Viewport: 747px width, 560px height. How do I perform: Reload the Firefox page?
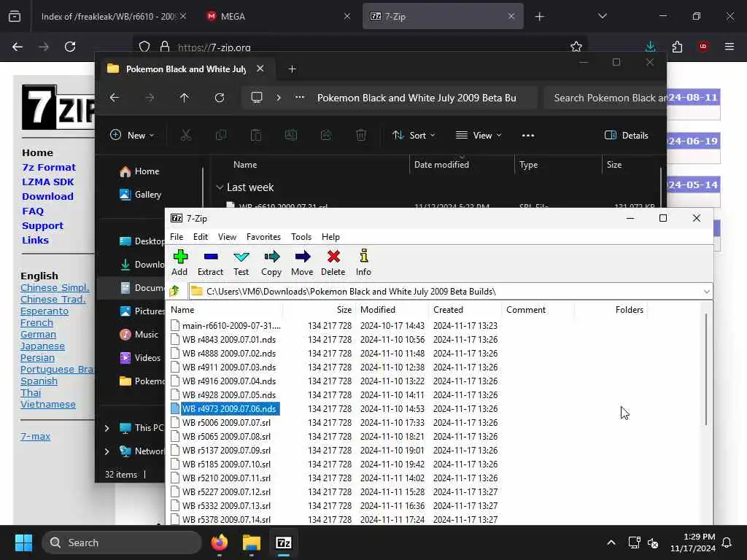coord(70,47)
